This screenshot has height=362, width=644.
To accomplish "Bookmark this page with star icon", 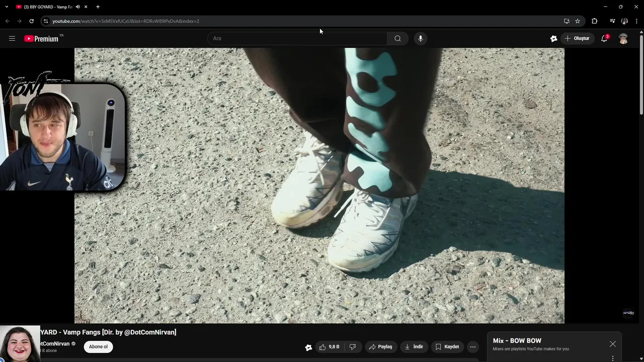I will coord(578,21).
